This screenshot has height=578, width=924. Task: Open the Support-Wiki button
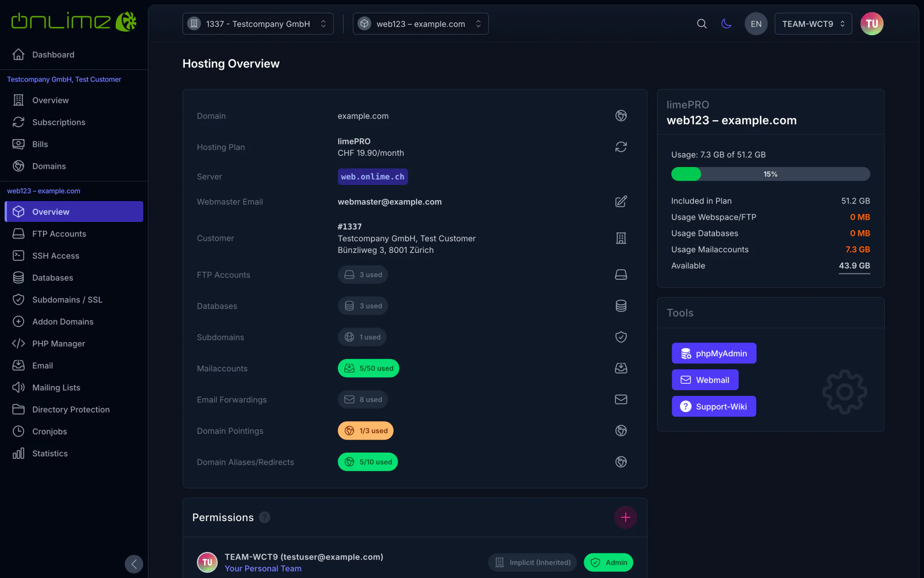[x=714, y=406]
